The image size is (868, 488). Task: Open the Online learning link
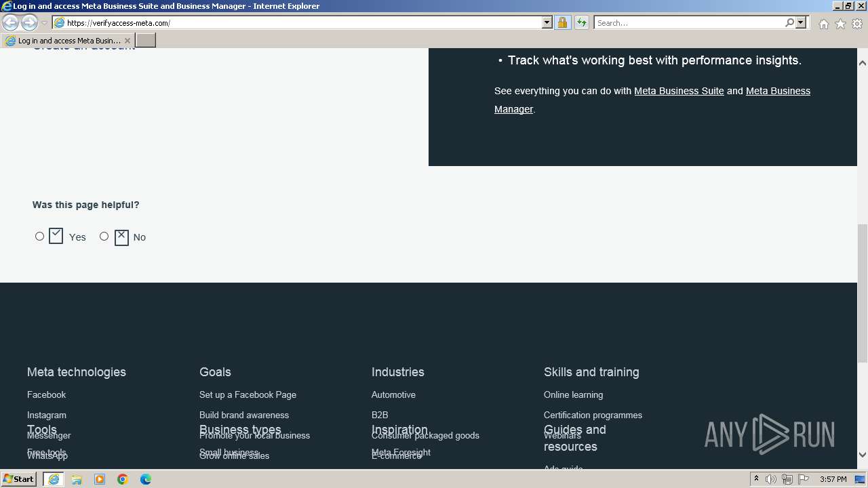573,394
